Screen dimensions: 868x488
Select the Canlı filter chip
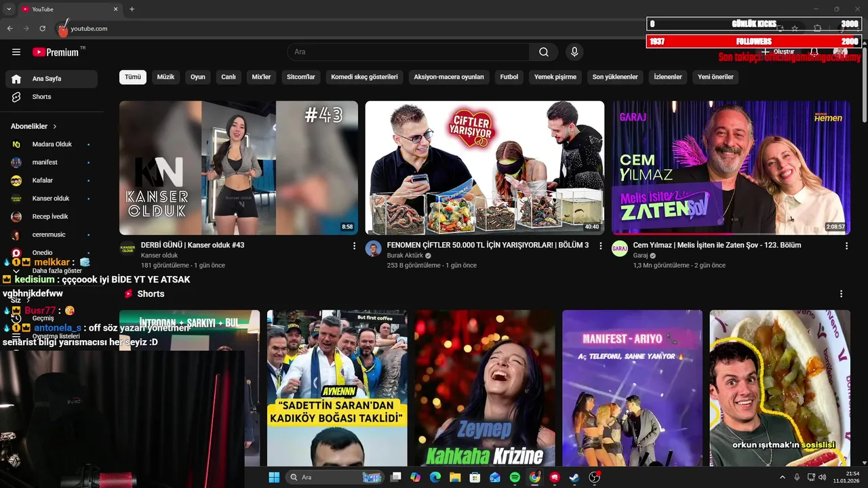[229, 77]
